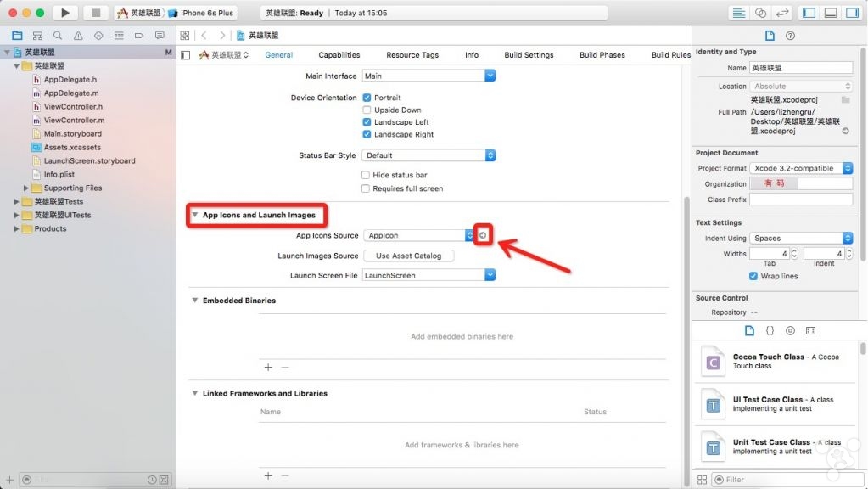Show the Code Snippet library
The width and height of the screenshot is (868, 489).
[x=770, y=330]
